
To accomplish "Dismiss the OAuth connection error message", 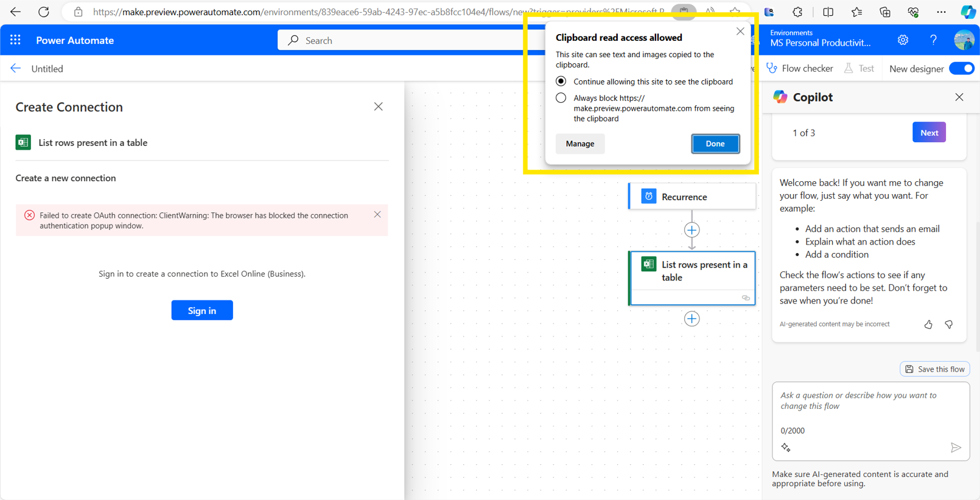I will click(377, 215).
